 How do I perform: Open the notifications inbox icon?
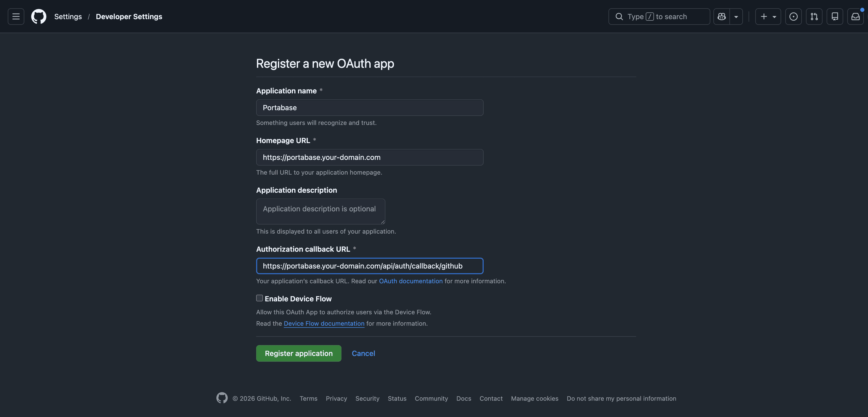tap(856, 16)
